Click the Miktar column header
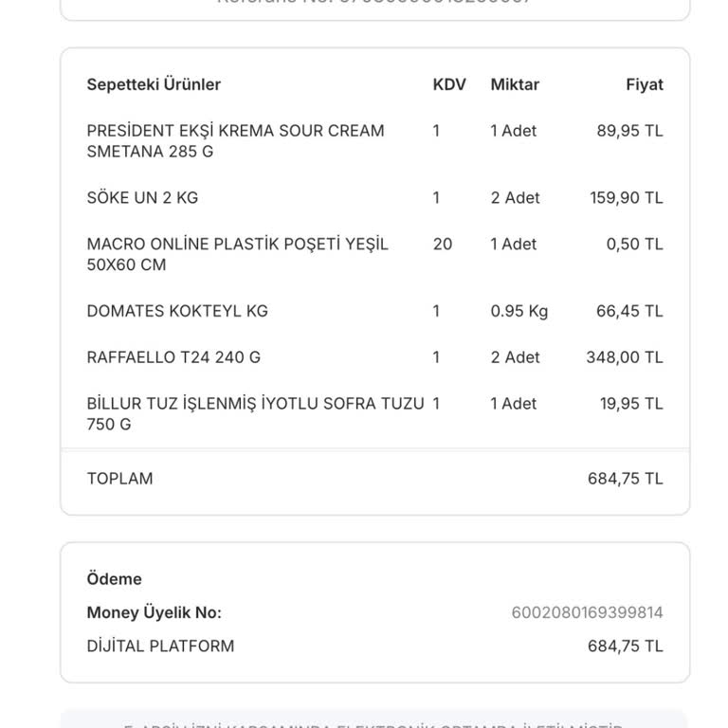 click(515, 84)
